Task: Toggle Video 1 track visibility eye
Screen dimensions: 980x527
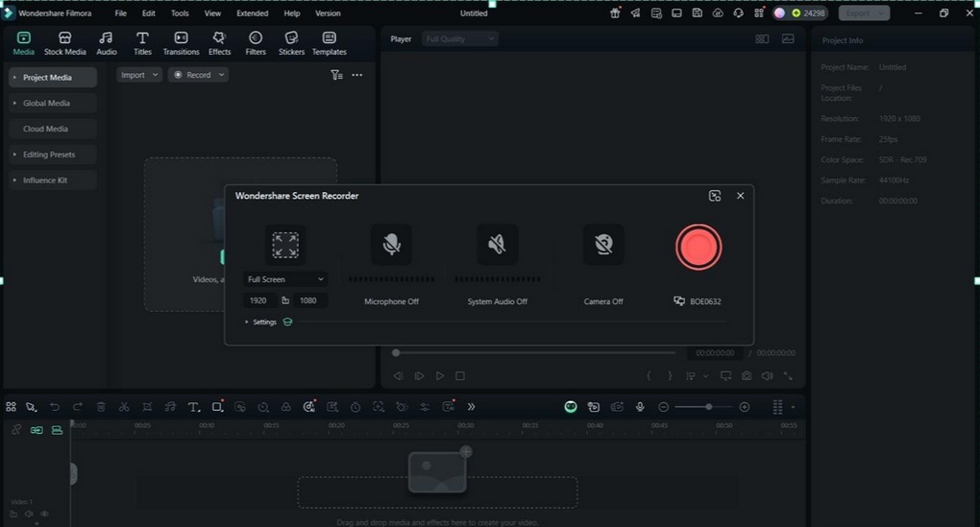Action: (44, 514)
